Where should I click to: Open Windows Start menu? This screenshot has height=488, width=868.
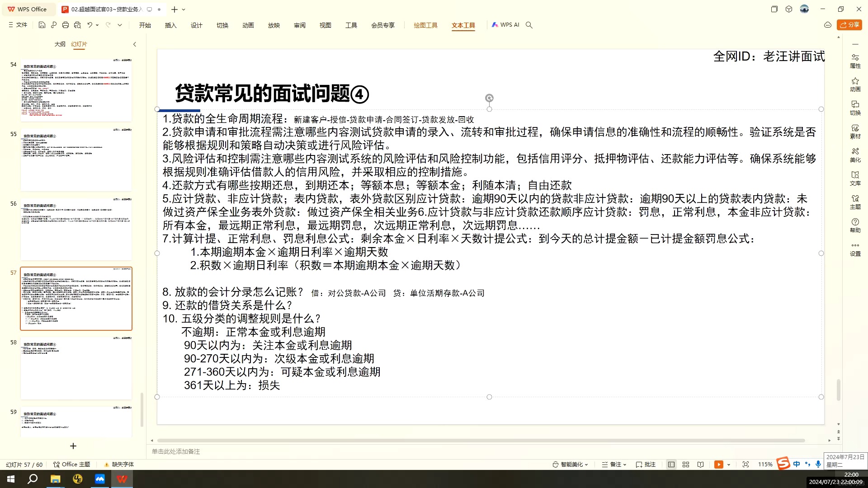pos(11,479)
